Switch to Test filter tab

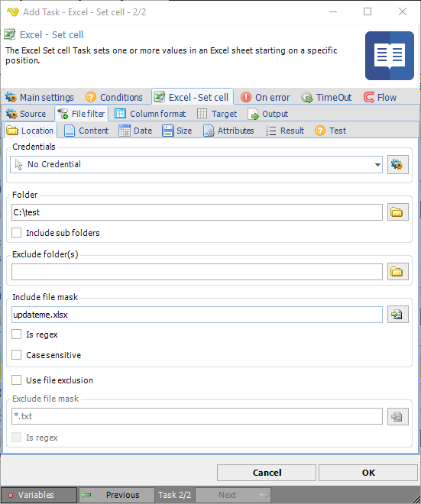pyautogui.click(x=331, y=131)
